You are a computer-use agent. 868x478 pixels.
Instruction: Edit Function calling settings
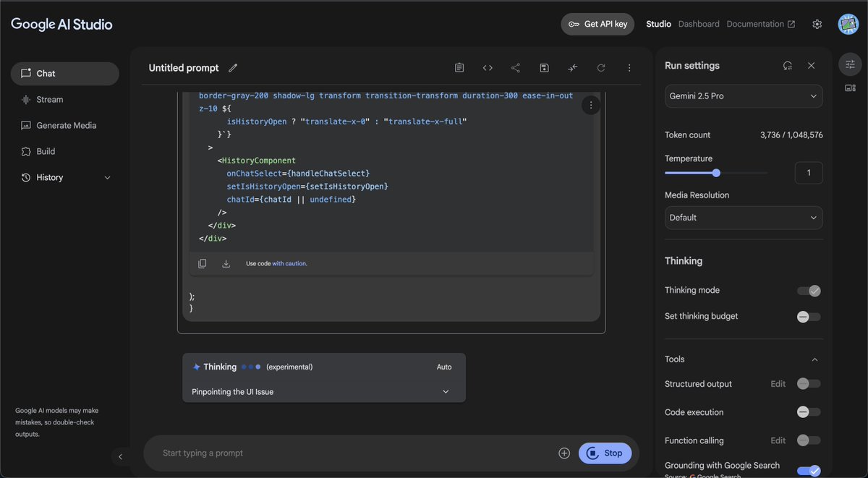click(778, 440)
